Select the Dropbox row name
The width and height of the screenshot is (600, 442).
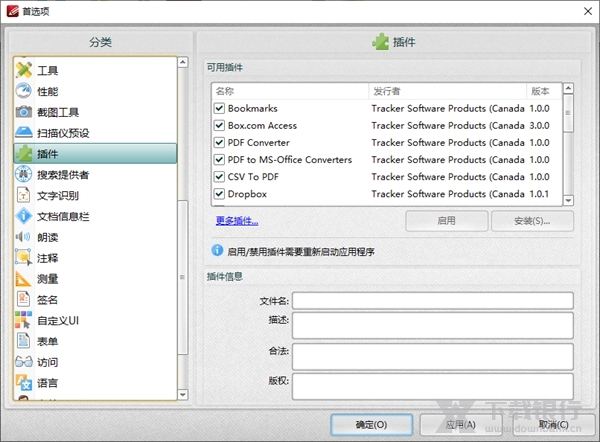247,194
